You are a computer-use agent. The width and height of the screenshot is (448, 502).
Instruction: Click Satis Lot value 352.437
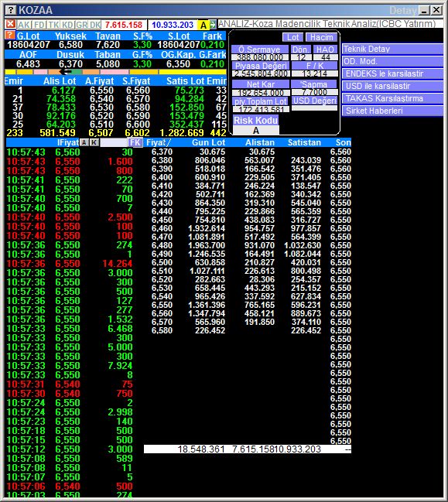tap(187, 125)
